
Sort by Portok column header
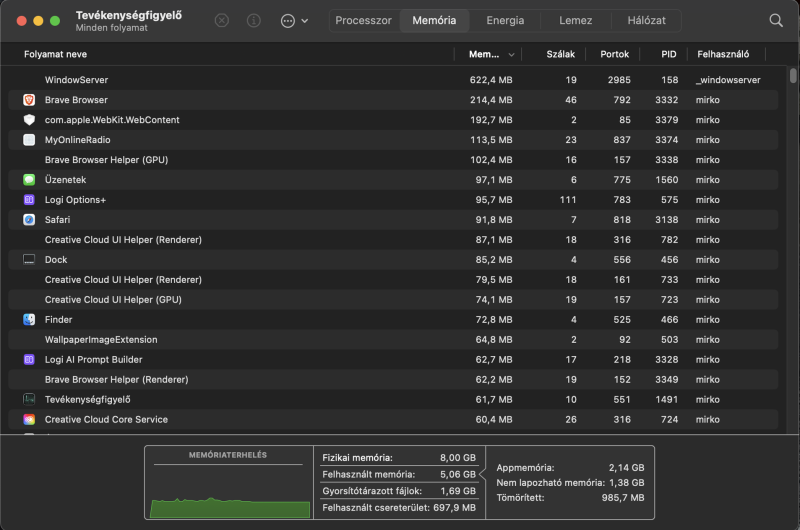pos(614,54)
